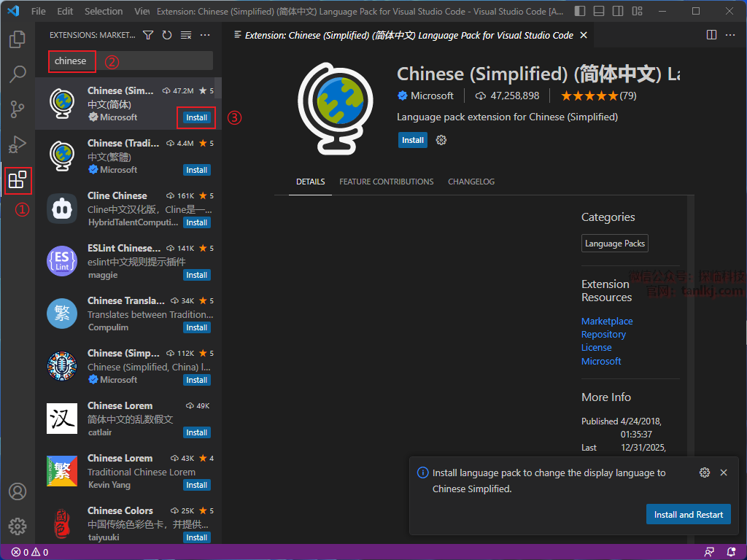The width and height of the screenshot is (747, 560).
Task: Click the Install and Restart button
Action: tap(688, 514)
